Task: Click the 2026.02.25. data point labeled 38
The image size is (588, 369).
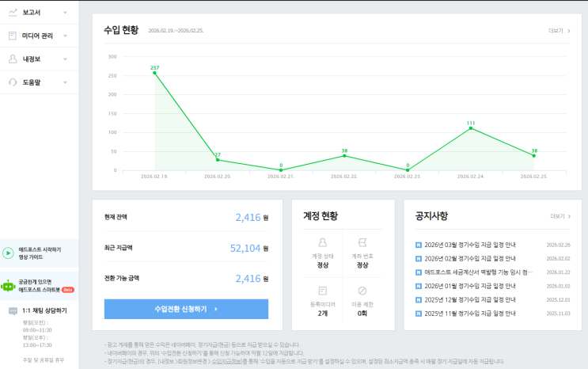Action: pyautogui.click(x=534, y=156)
